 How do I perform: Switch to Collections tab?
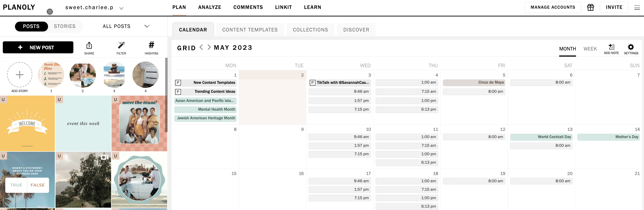[x=310, y=30]
